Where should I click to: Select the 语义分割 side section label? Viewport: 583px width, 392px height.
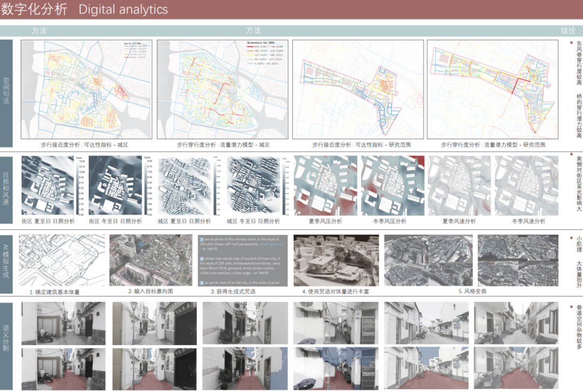pyautogui.click(x=6, y=323)
